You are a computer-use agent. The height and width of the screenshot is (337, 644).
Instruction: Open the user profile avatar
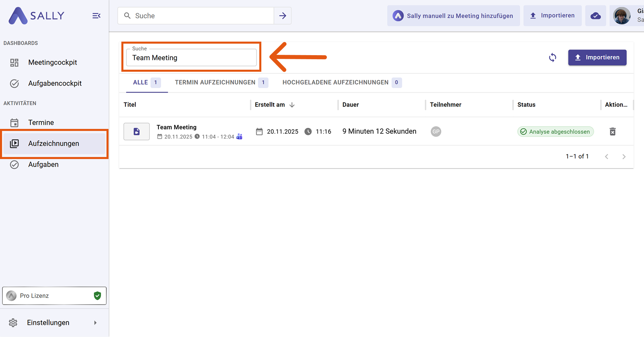pos(622,16)
